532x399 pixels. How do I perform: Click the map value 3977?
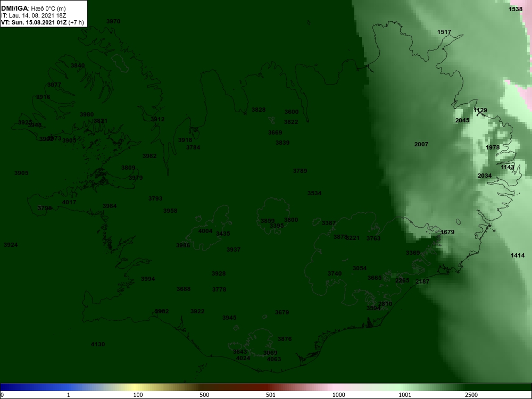tap(54, 85)
